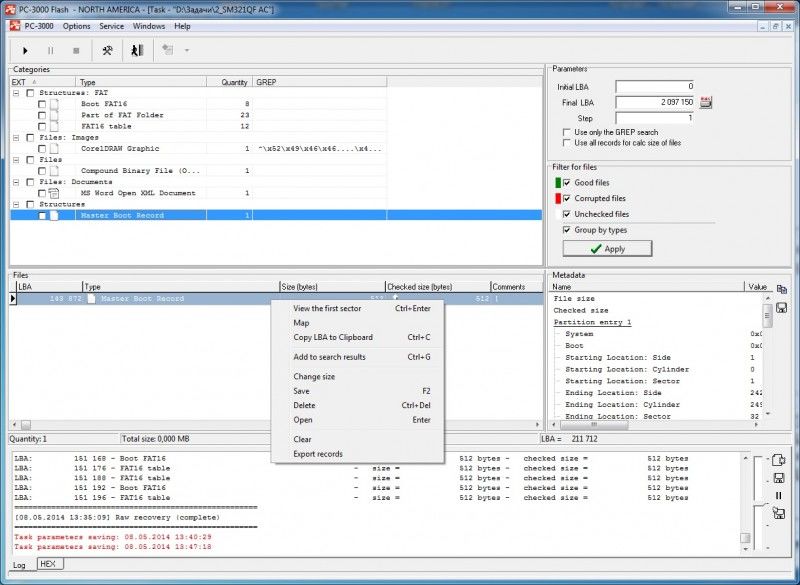Viewport: 800px width, 585px height.
Task: Pause log output with the pause icon
Action: pyautogui.click(x=779, y=495)
